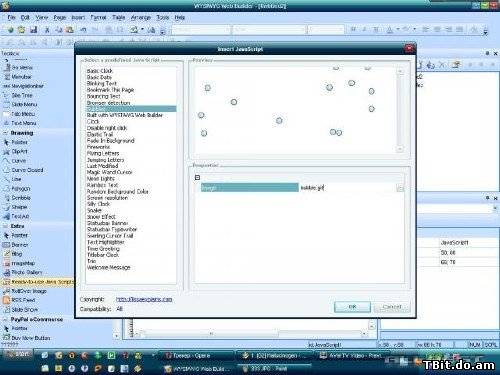Select Snow Effect from the script list

coord(101,217)
